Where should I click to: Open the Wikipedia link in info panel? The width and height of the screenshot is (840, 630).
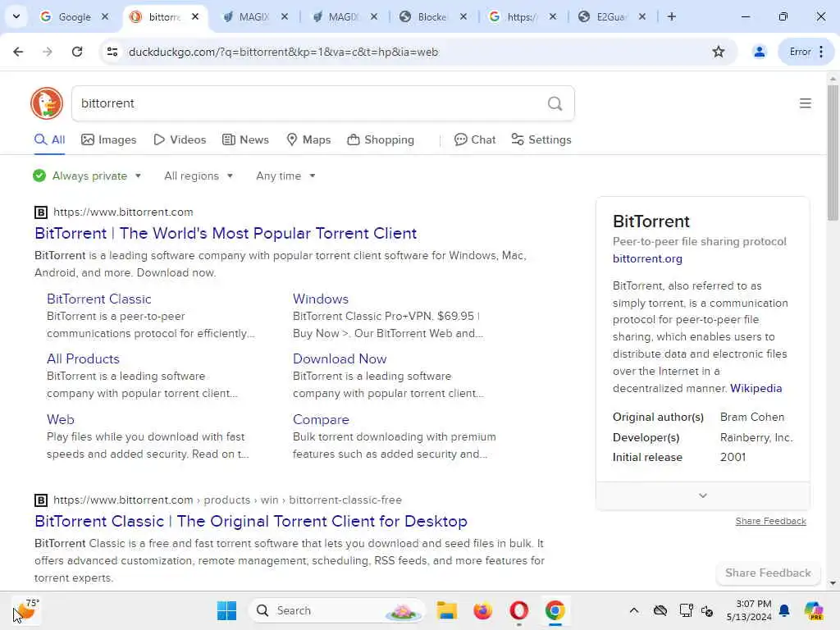click(x=756, y=388)
